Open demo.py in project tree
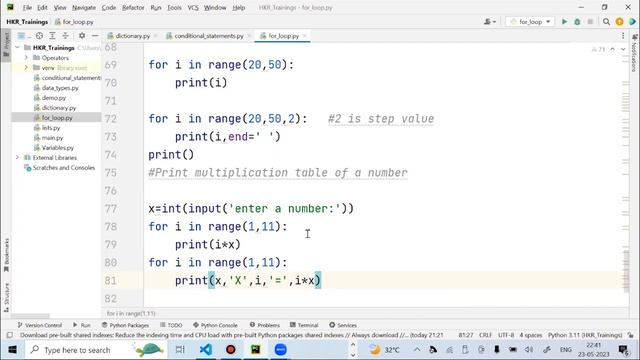The width and height of the screenshot is (640, 360). click(50, 98)
